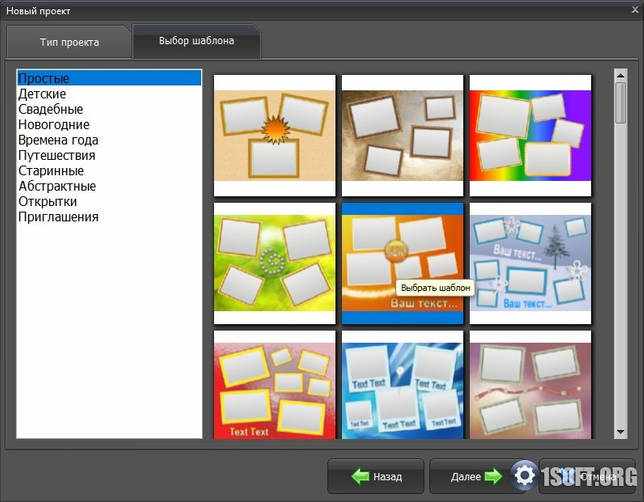The image size is (644, 502).
Task: Choose the winter tree snowflake template
Action: pos(530,263)
